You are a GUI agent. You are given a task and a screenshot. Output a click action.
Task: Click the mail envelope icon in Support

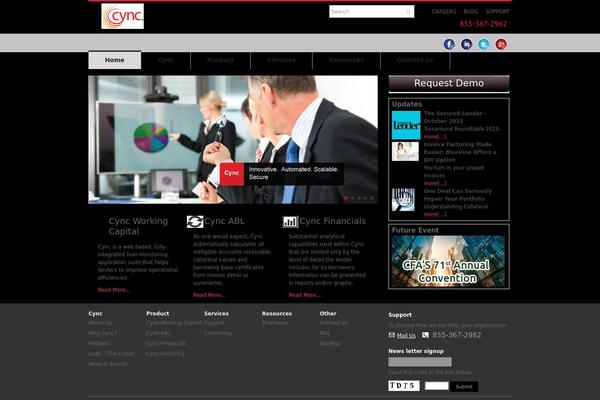[392, 335]
